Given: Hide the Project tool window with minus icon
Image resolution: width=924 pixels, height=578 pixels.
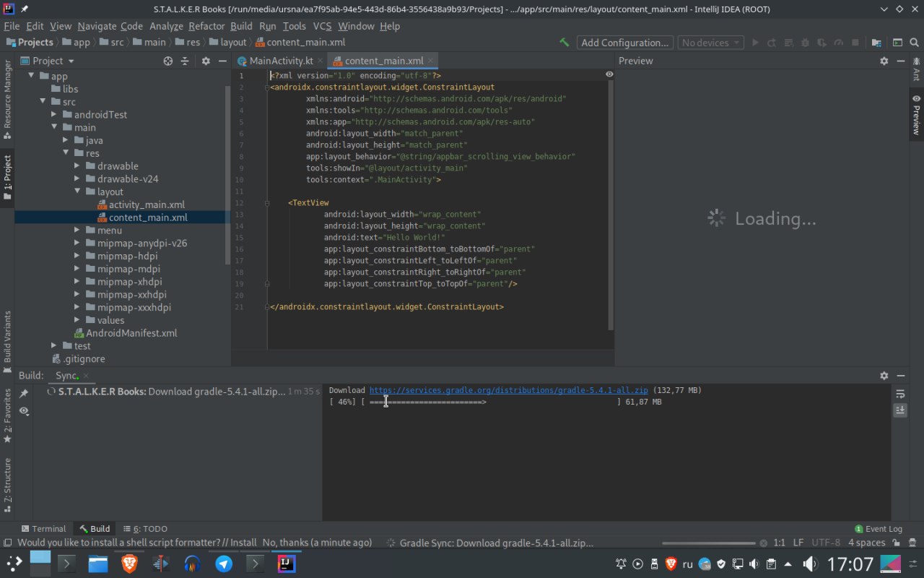Looking at the screenshot, I should tap(222, 61).
